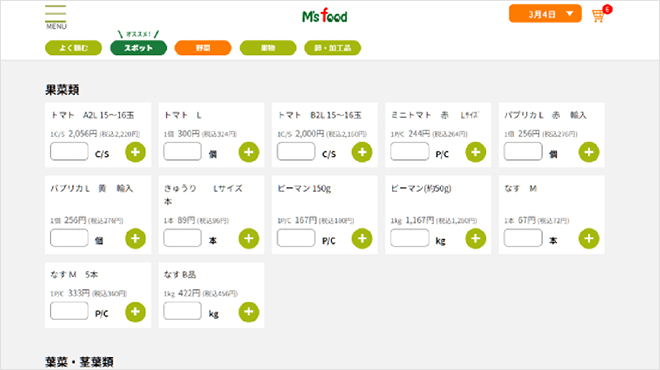
Task: Add パプリカL 赤 輸入 with plus button
Action: (x=589, y=152)
